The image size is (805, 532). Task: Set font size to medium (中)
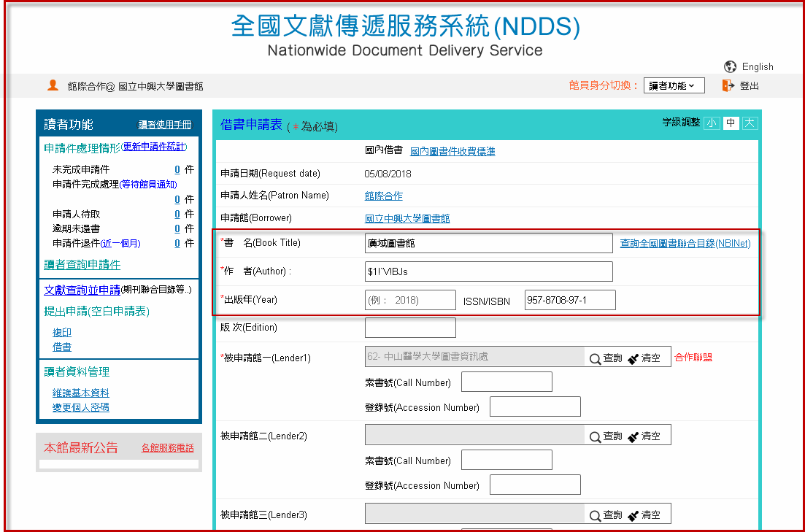(x=731, y=123)
